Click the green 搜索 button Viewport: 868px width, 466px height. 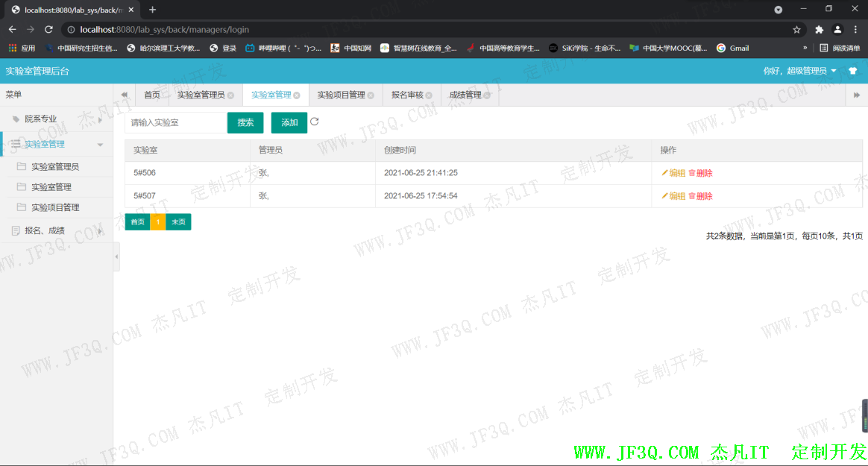[245, 123]
